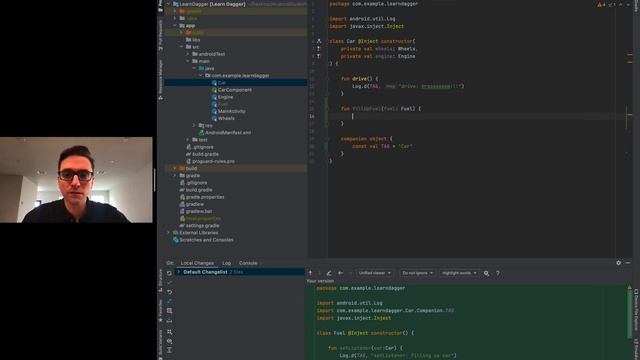Click the gutter icon beside class Car

[319, 41]
